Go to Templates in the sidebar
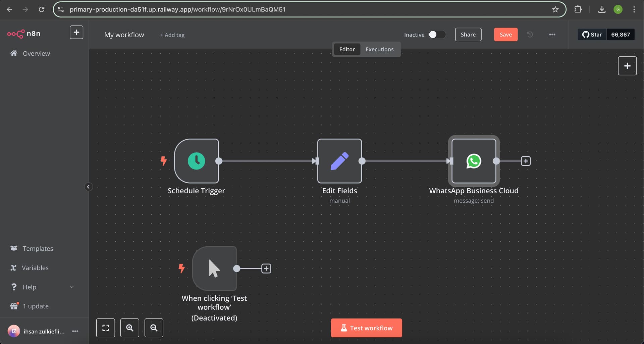This screenshot has width=644, height=344. click(38, 249)
